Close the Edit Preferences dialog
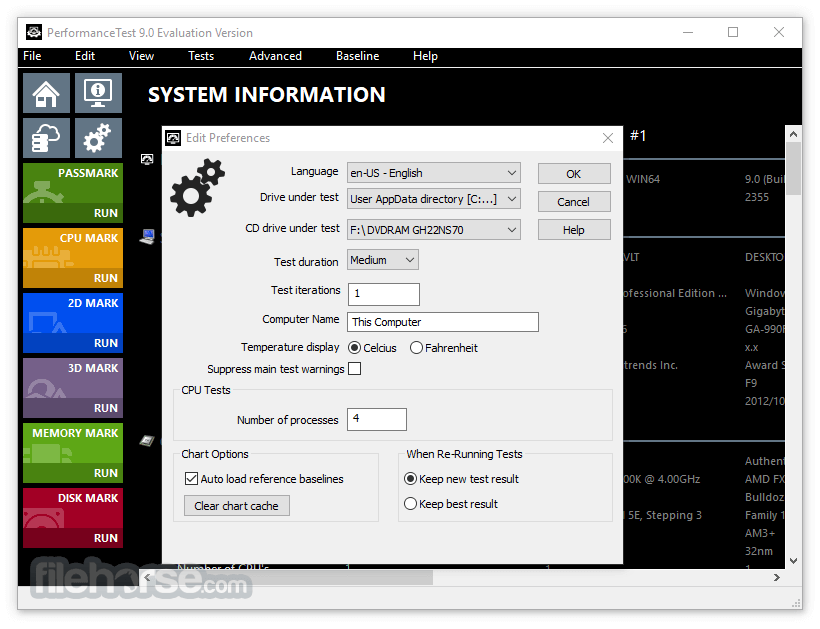Screen dimensions: 820x629 [608, 138]
